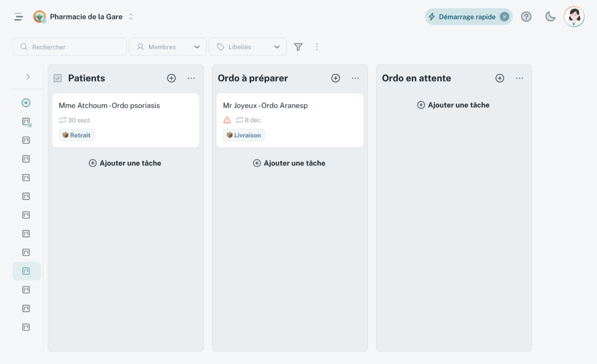Expand the Libellés dropdown filter

[x=248, y=47]
